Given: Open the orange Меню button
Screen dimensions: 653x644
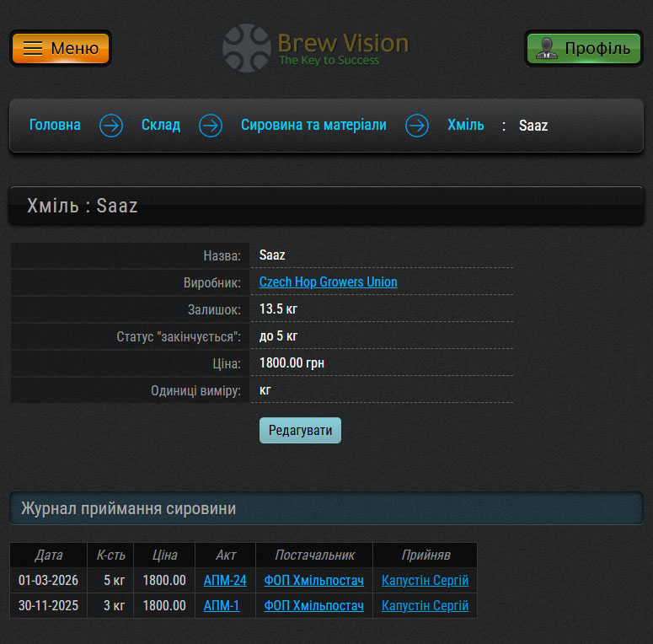Looking at the screenshot, I should pos(61,48).
